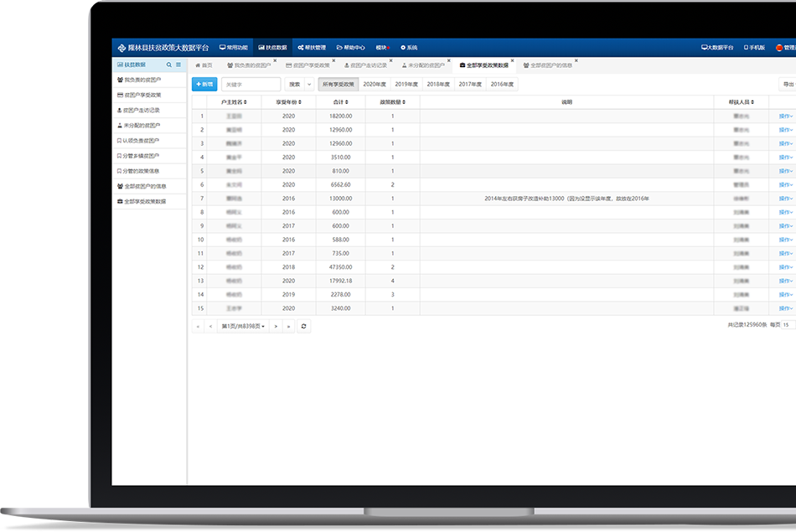Open 全部享受政策数据 in sidebar
The height and width of the screenshot is (532, 796).
[149, 202]
